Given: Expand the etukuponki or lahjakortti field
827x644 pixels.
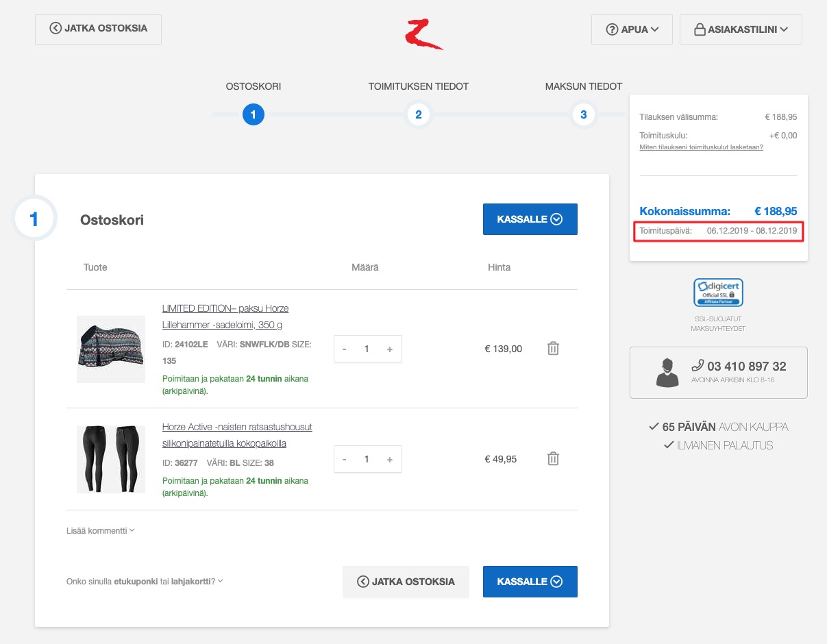Looking at the screenshot, I should click(x=145, y=582).
